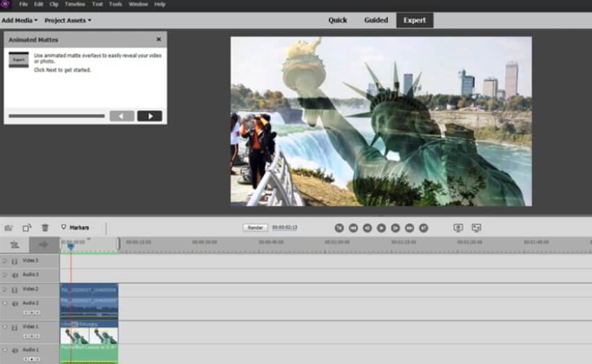Delete selection with the trash icon
Image resolution: width=592 pixels, height=364 pixels.
(x=45, y=228)
